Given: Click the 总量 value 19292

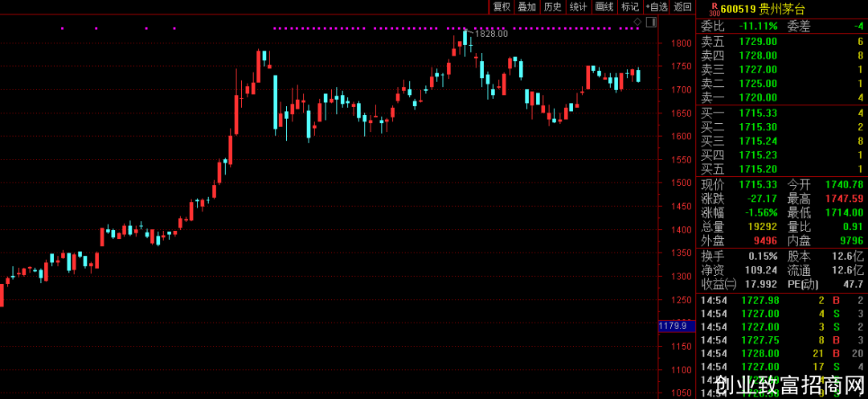Looking at the screenshot, I should coord(761,227).
